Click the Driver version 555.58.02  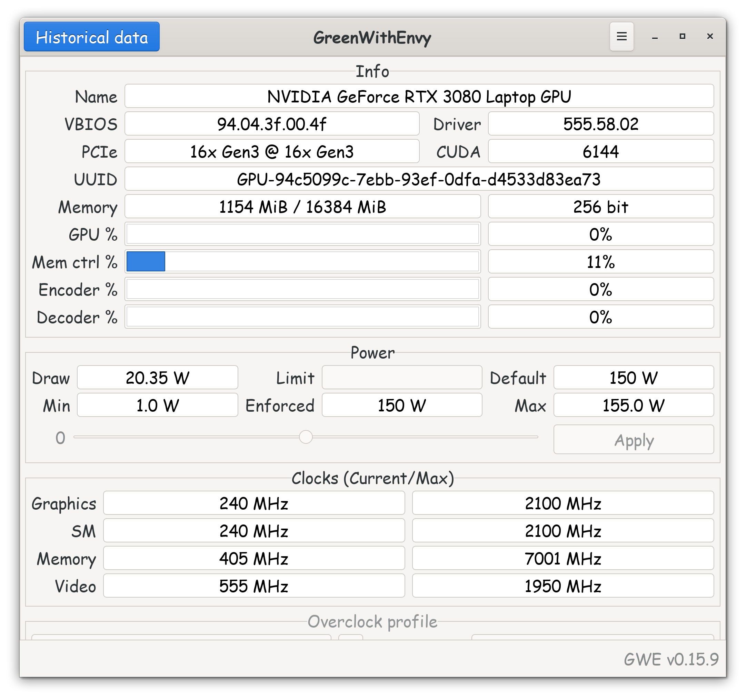click(x=601, y=123)
